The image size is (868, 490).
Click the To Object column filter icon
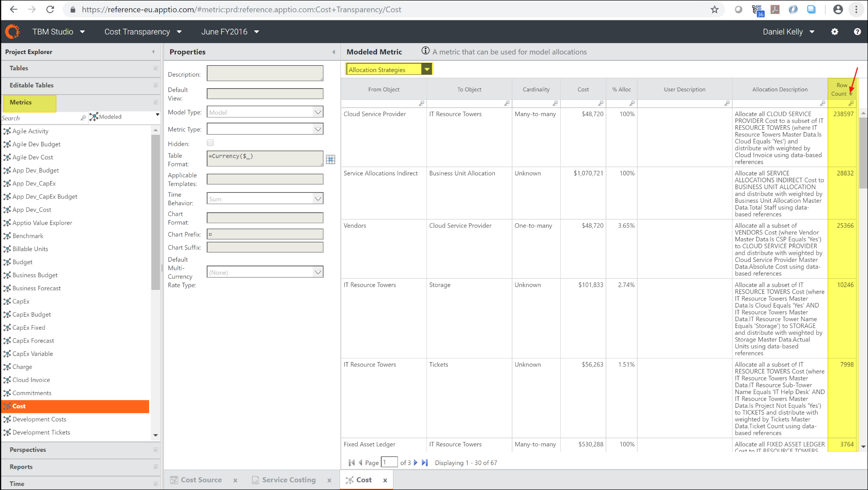coord(507,103)
